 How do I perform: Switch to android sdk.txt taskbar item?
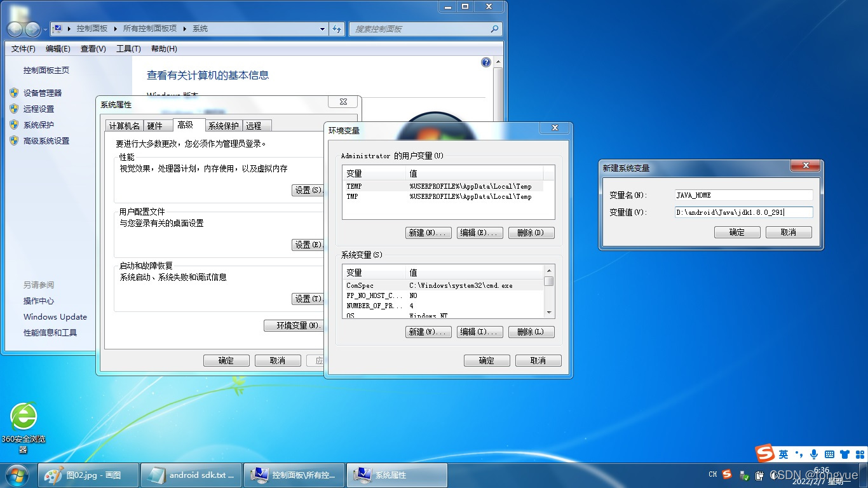coord(191,475)
